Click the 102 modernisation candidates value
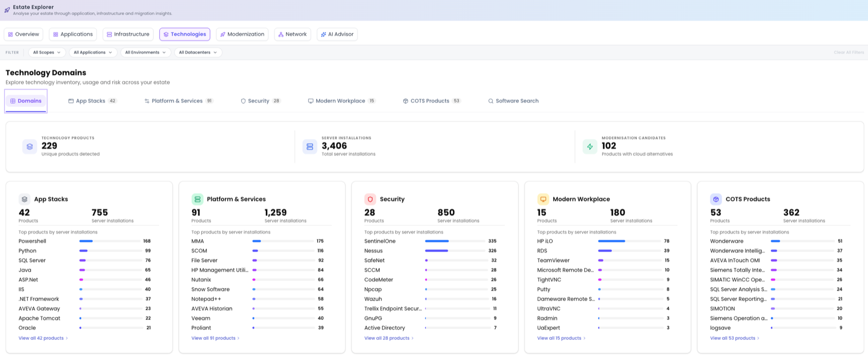This screenshot has width=868, height=356. click(x=609, y=146)
